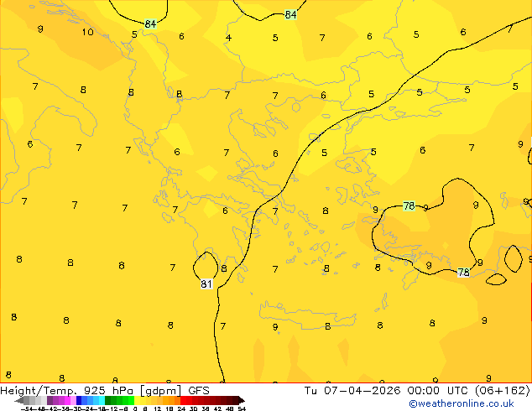Click the 78 label on the contour's upper edge
Screen dimensions: 532x411
tap(409, 205)
